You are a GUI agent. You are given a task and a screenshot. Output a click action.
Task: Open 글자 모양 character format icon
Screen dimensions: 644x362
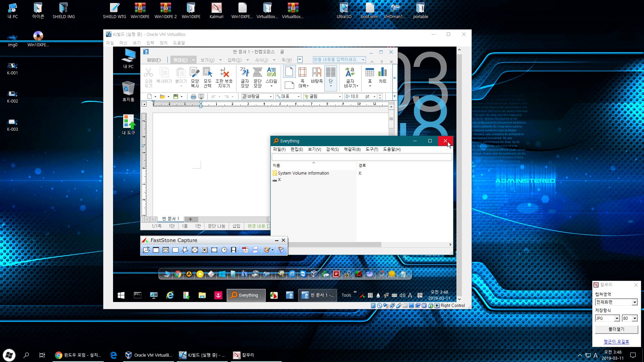pos(245,77)
